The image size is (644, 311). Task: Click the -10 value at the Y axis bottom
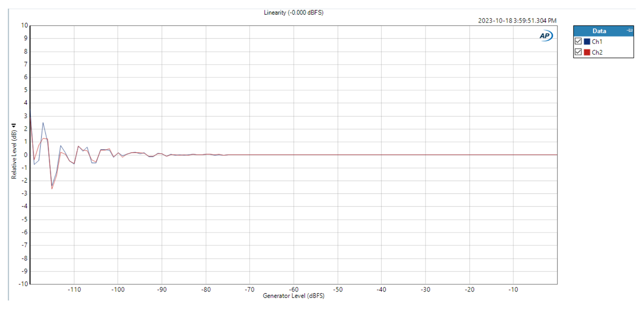coord(23,284)
